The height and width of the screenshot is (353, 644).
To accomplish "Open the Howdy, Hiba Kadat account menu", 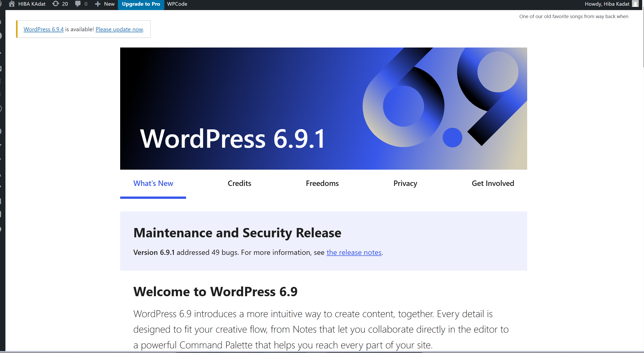I will click(611, 4).
